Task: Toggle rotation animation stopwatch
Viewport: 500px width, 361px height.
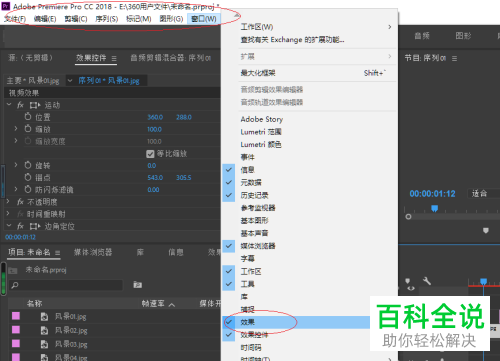Action: point(28,165)
